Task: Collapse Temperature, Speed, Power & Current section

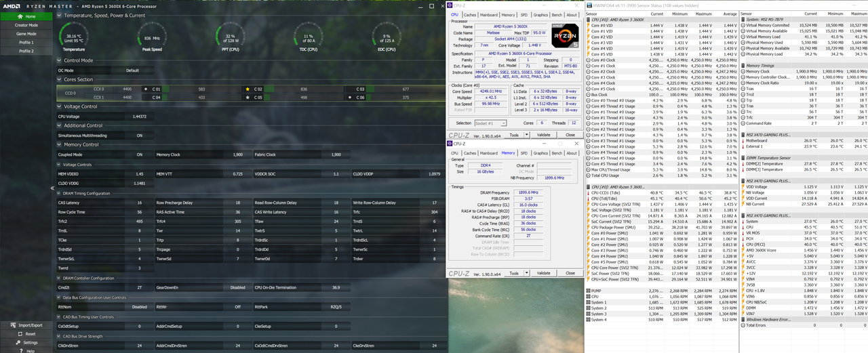Action: (x=59, y=15)
